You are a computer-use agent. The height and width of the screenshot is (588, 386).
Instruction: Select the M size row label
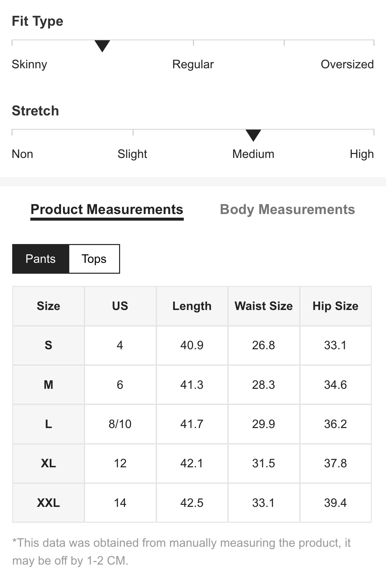tap(48, 385)
